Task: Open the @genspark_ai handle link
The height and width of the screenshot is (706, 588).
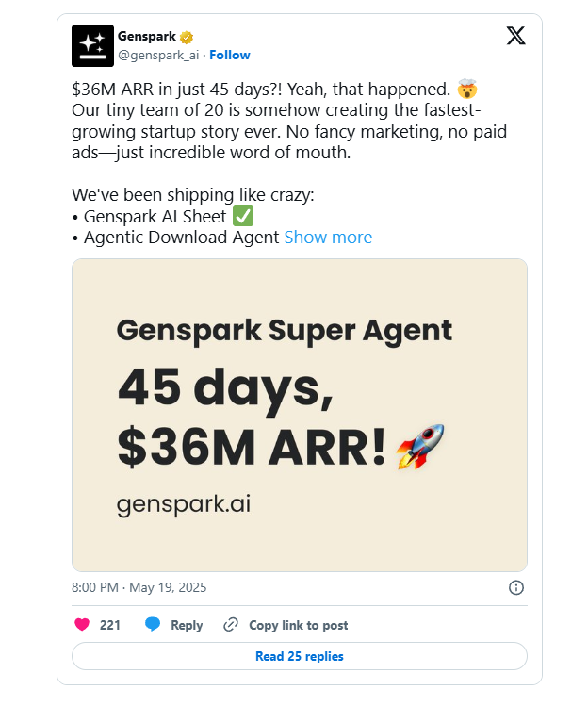Action: (x=158, y=55)
